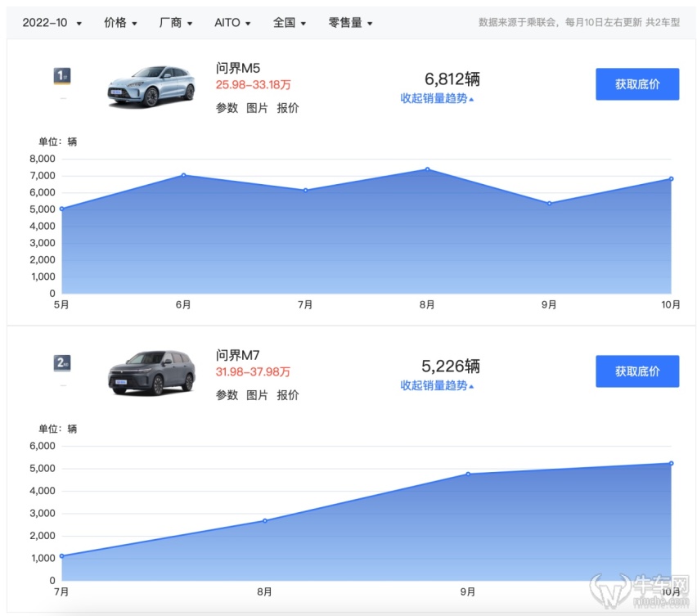697x616 pixels.
Task: Open the 全国 region dropdown
Action: pyautogui.click(x=290, y=23)
